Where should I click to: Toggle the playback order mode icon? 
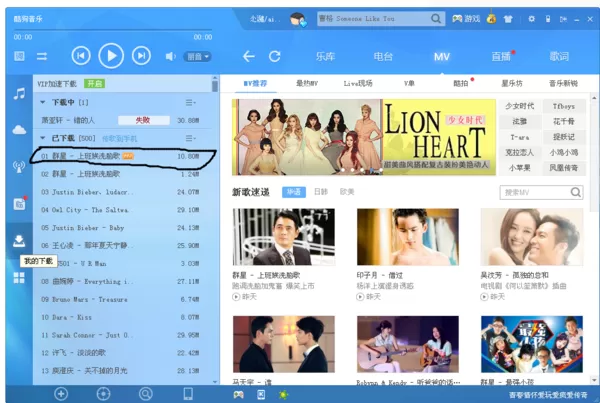tap(42, 57)
